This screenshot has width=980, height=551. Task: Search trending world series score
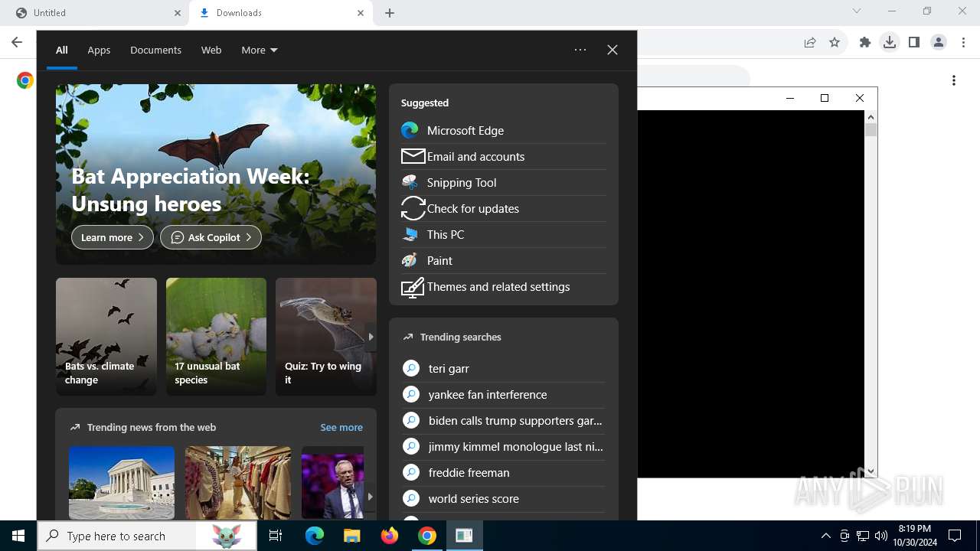point(503,498)
